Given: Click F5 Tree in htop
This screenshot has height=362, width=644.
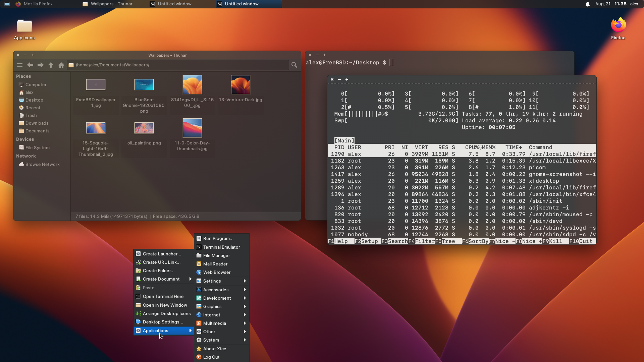Looking at the screenshot, I should coord(448,241).
